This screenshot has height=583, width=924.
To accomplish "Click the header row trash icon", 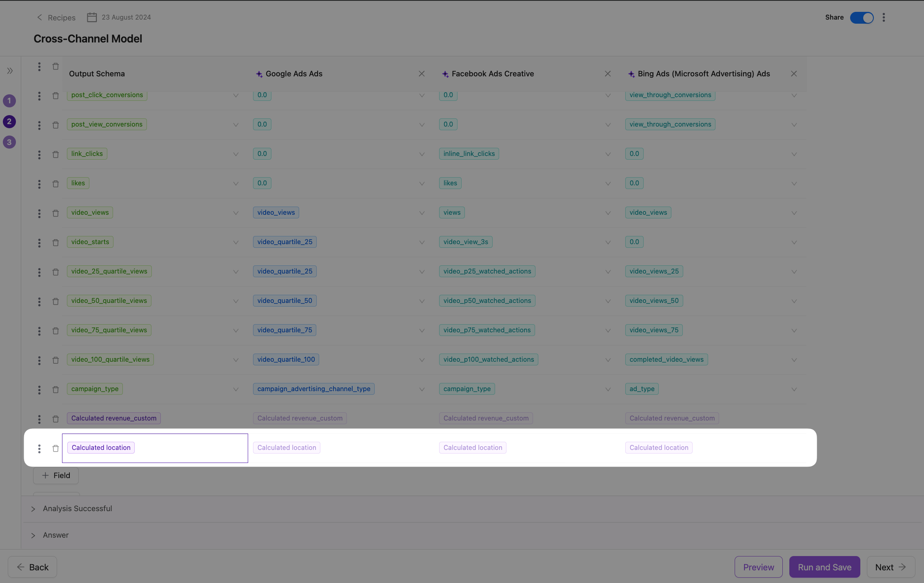I will [x=56, y=66].
